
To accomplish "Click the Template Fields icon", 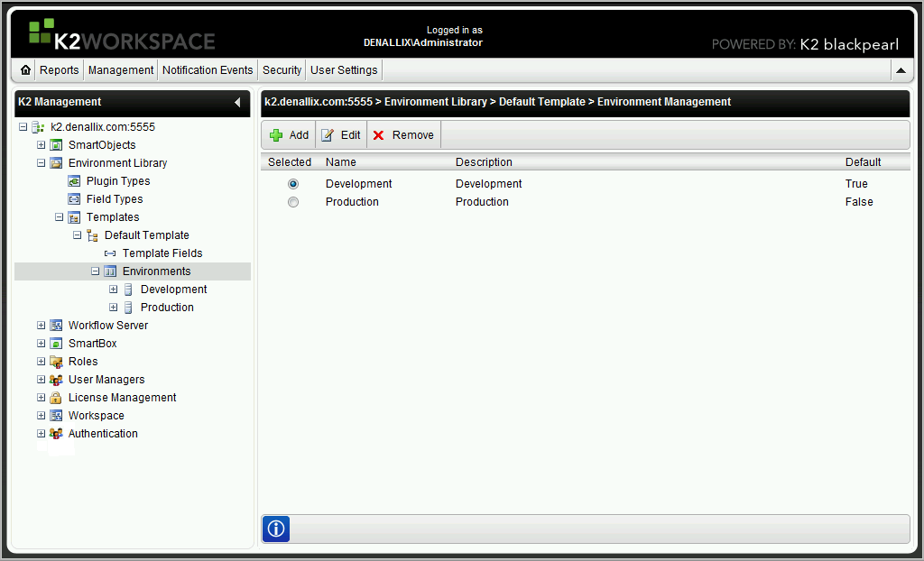I will tap(110, 253).
